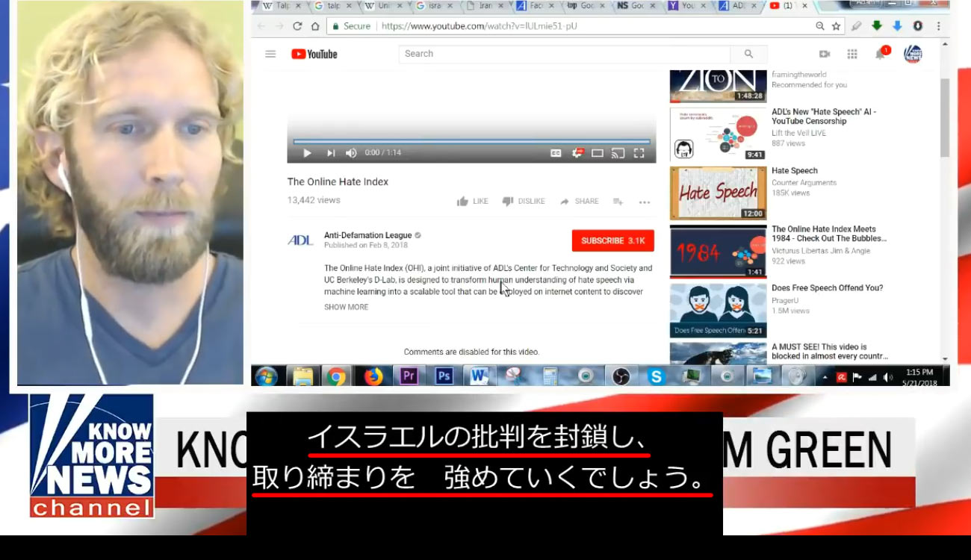Open the Windows Start menu
The width and height of the screenshot is (971, 560).
pos(265,376)
